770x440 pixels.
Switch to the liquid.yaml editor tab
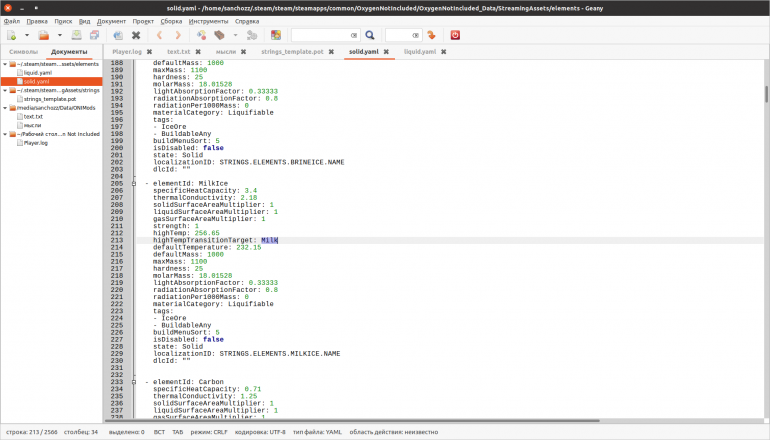419,51
